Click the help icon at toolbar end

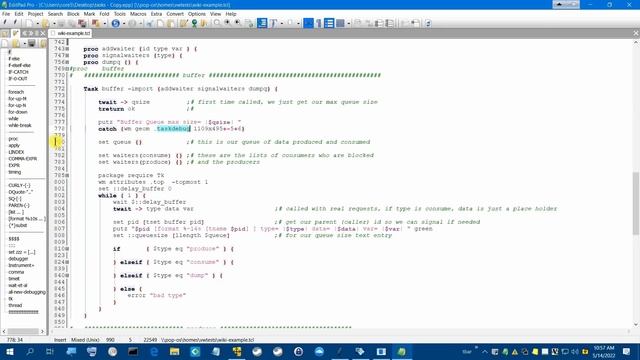pyautogui.click(x=428, y=23)
